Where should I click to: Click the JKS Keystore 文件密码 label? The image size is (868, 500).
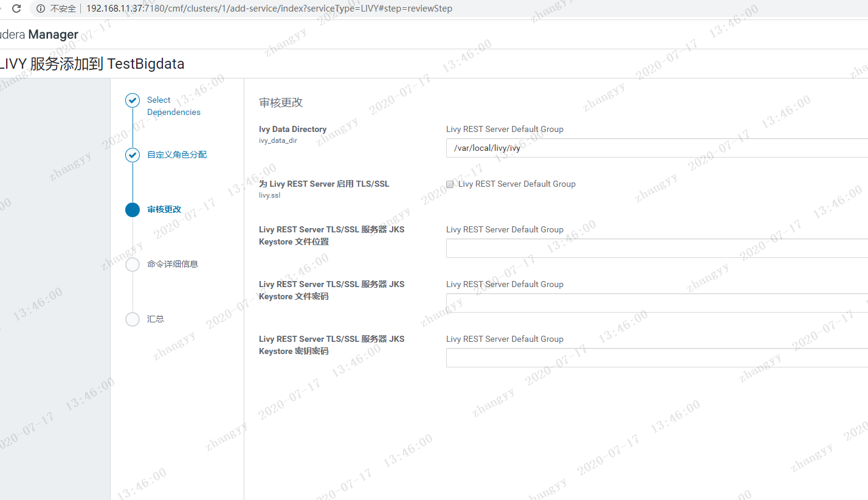click(332, 290)
